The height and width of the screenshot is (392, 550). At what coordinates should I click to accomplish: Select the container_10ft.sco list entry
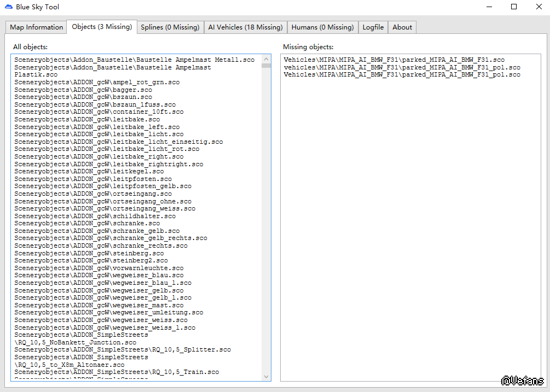pyautogui.click(x=99, y=112)
